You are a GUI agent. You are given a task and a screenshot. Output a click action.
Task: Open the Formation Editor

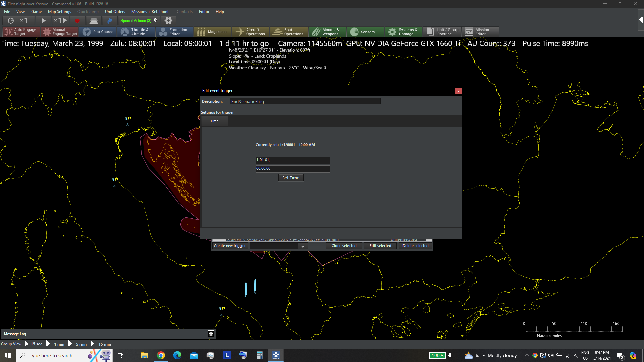[174, 32]
